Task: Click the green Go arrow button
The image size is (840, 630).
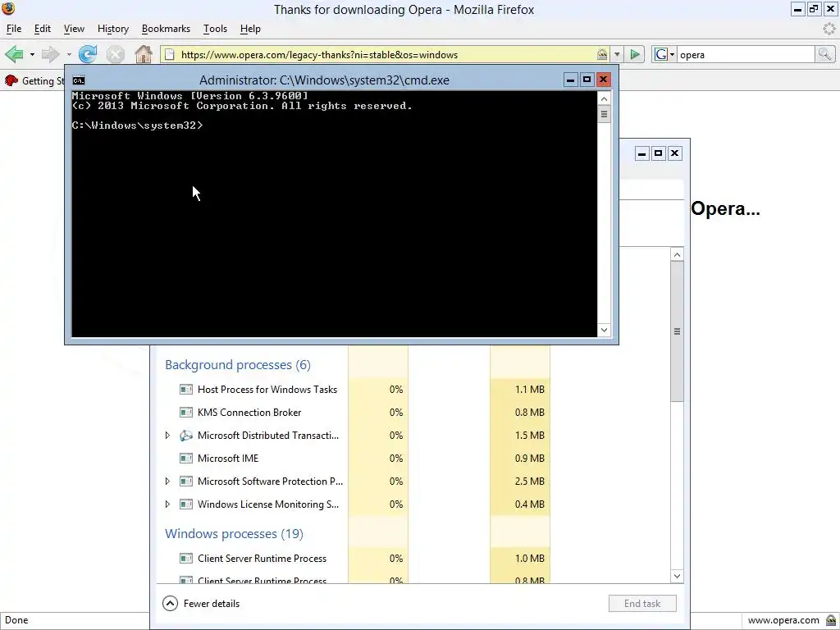Action: [635, 54]
